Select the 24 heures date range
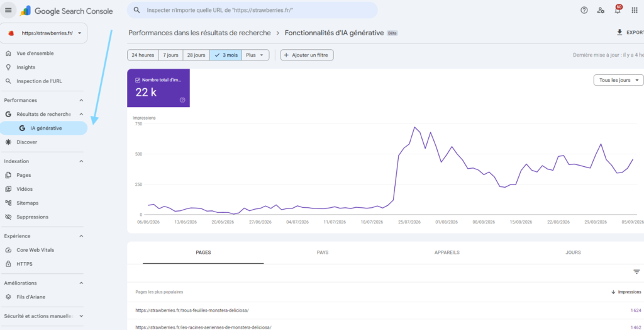Image resolution: width=644 pixels, height=330 pixels. 143,55
